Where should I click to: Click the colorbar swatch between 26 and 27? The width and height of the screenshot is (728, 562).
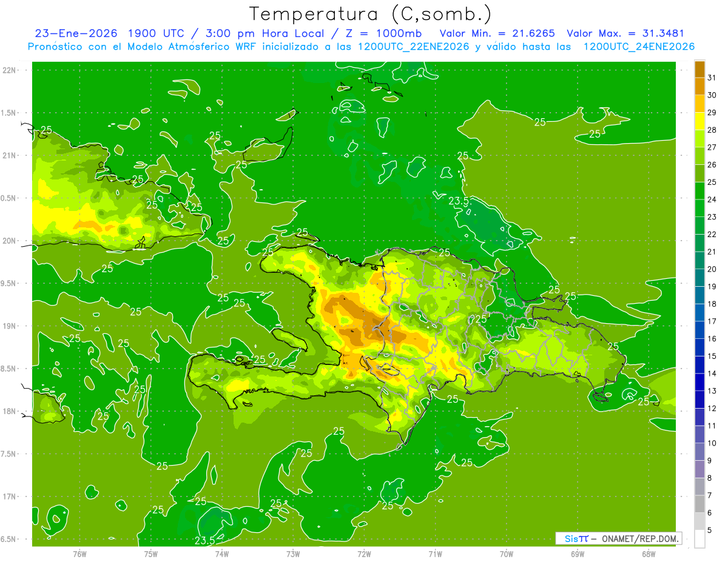pos(699,156)
